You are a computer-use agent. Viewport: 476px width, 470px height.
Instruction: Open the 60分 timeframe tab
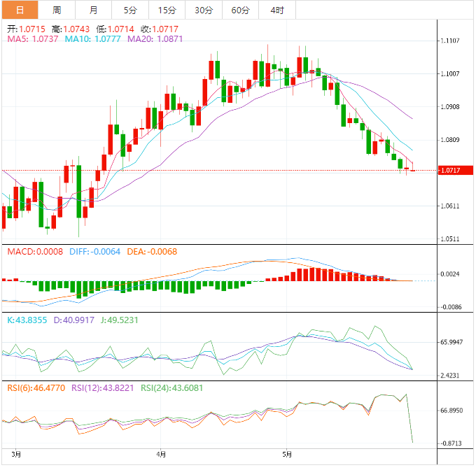click(240, 10)
